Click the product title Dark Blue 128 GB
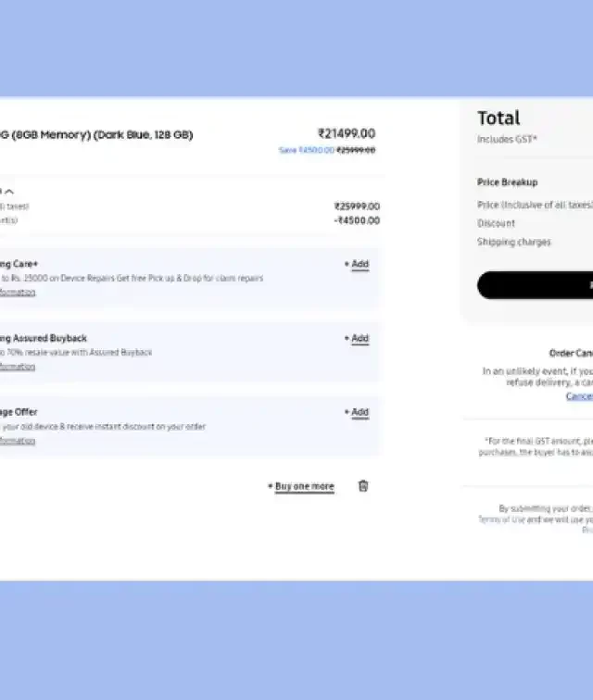 96,134
